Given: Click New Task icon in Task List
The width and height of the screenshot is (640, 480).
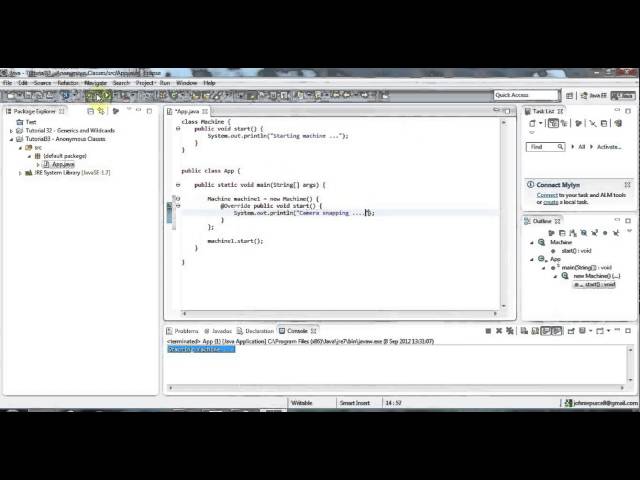Looking at the screenshot, I should click(x=532, y=123).
